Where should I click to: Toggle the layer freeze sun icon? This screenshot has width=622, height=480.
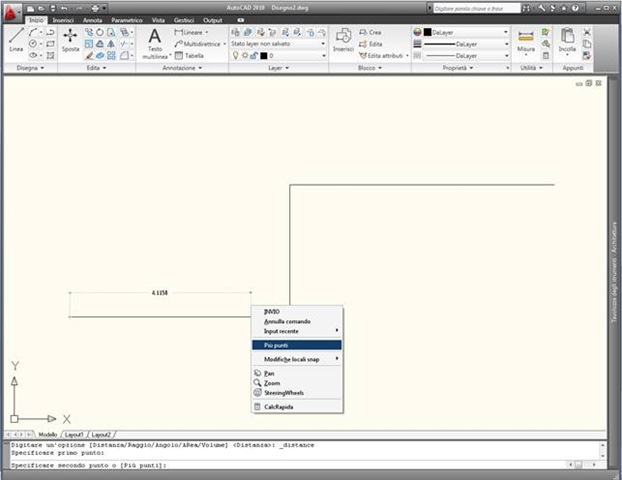[245, 56]
